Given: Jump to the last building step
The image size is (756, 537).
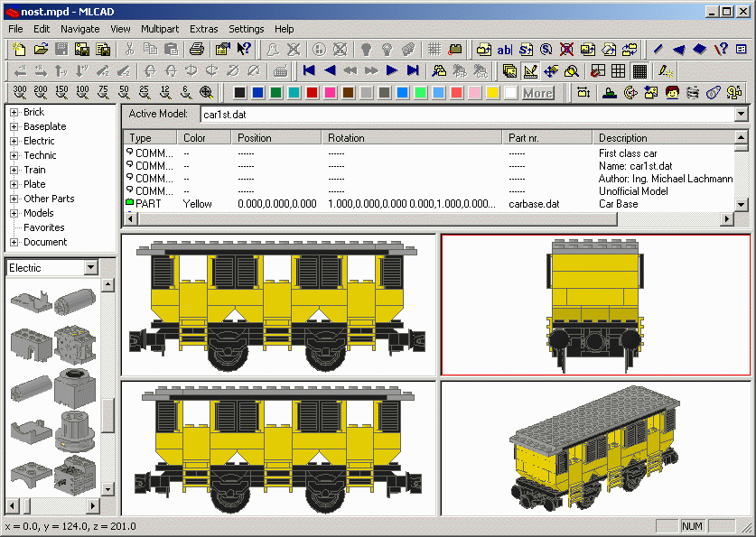Looking at the screenshot, I should pos(411,71).
